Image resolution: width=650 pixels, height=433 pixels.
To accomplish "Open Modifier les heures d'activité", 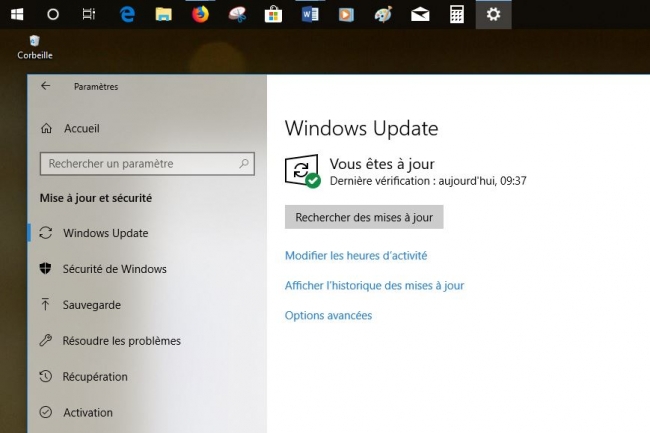I will 356,256.
